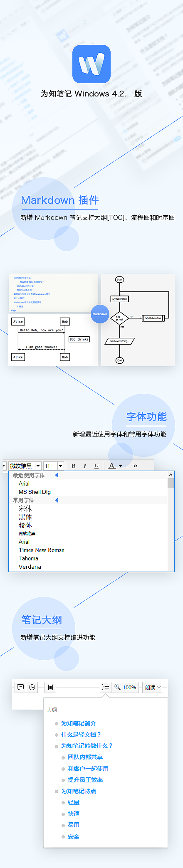Click the Bold formatting button
The image size is (183, 868).
73,466
